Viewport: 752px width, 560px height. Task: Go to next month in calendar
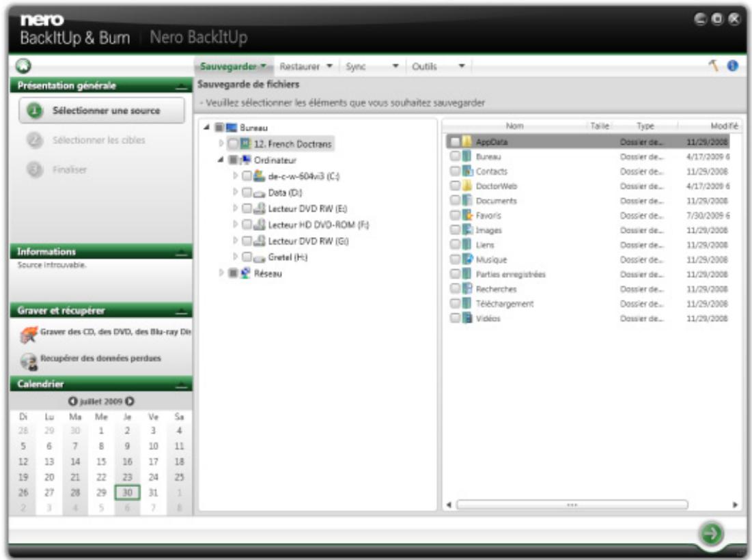point(130,401)
